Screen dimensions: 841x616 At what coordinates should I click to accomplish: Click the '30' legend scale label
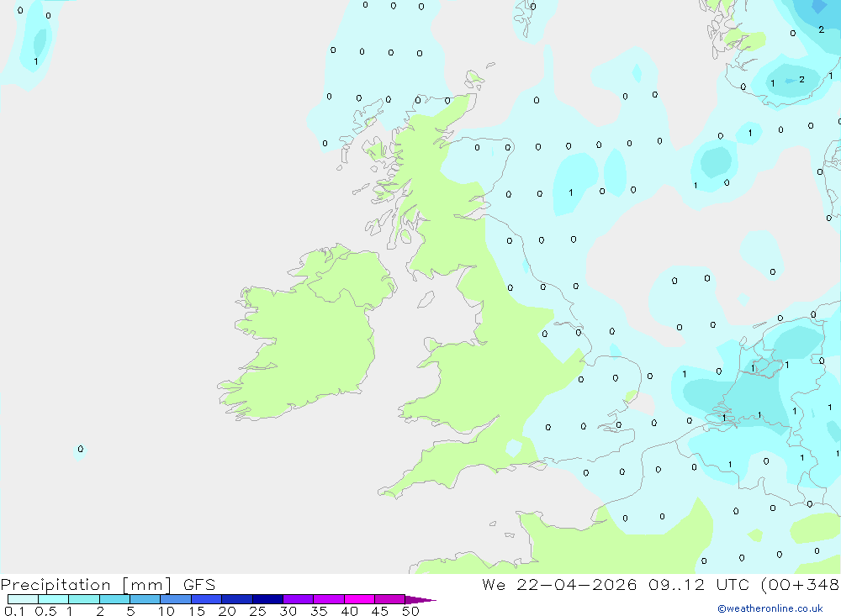tap(288, 611)
